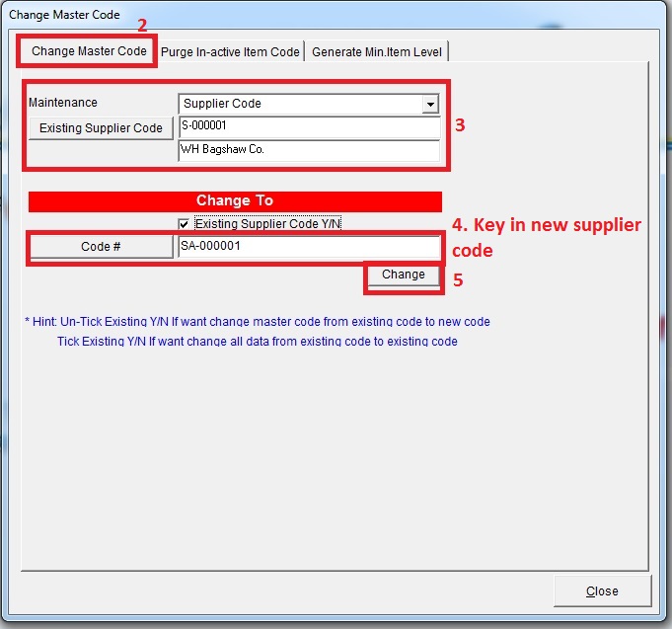672x629 pixels.
Task: Click the Maintenance label
Action: point(63,103)
